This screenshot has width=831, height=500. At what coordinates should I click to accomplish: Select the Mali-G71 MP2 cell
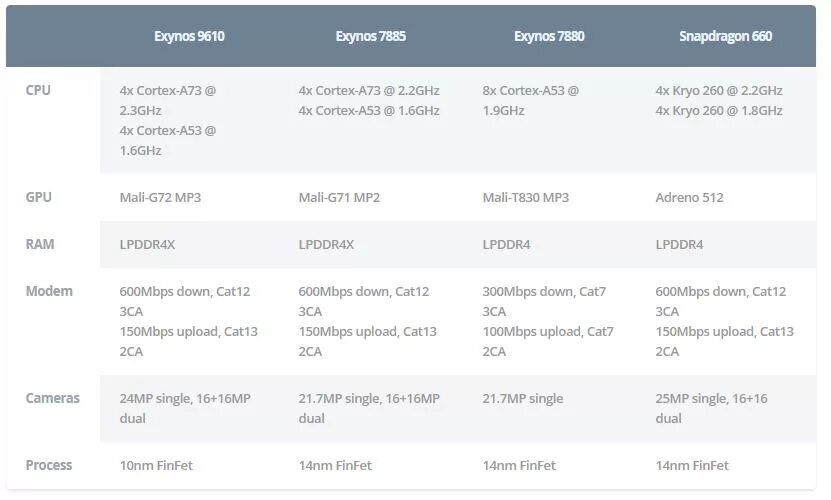point(339,197)
